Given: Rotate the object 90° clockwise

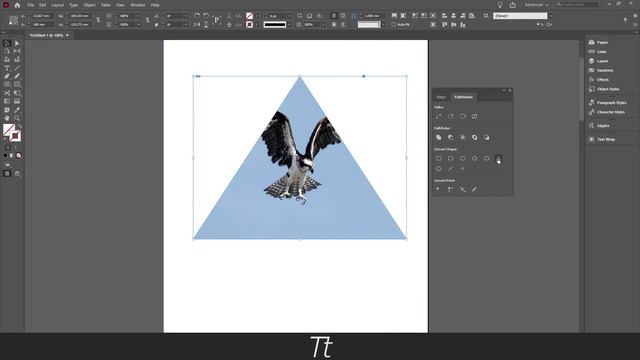Looking at the screenshot, I should [197, 16].
